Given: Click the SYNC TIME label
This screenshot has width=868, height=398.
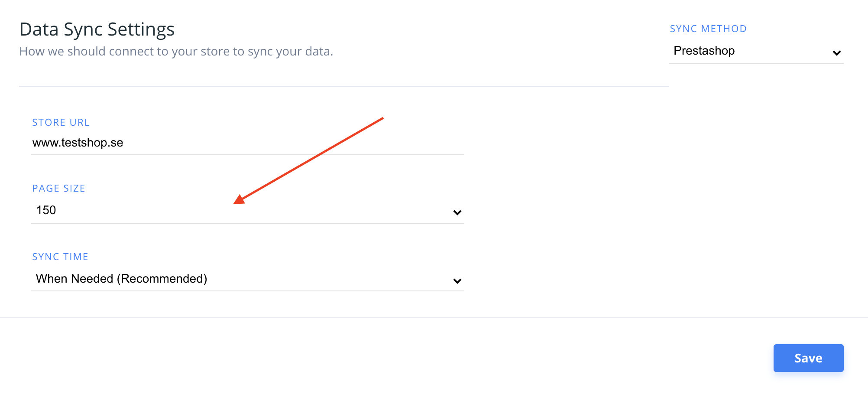Looking at the screenshot, I should click(x=60, y=257).
